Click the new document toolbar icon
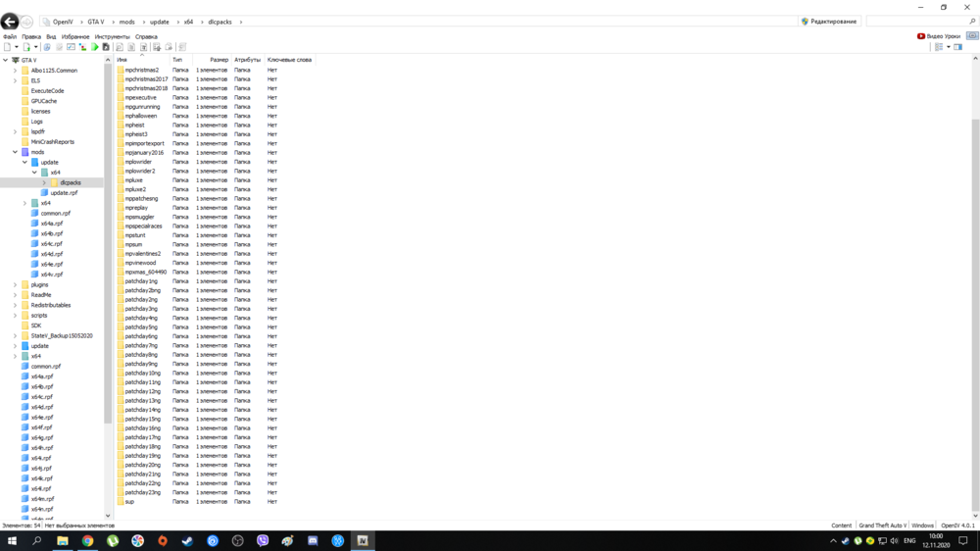Image resolution: width=980 pixels, height=551 pixels. pos(8,47)
